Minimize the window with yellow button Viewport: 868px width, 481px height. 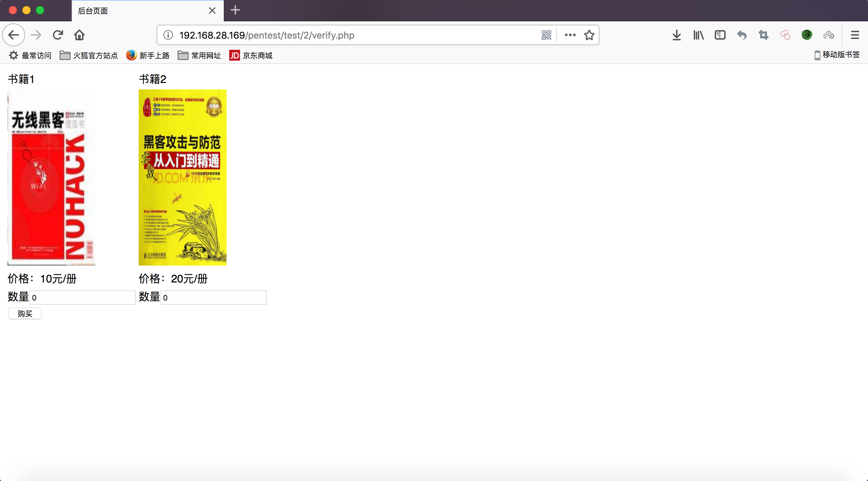point(26,10)
